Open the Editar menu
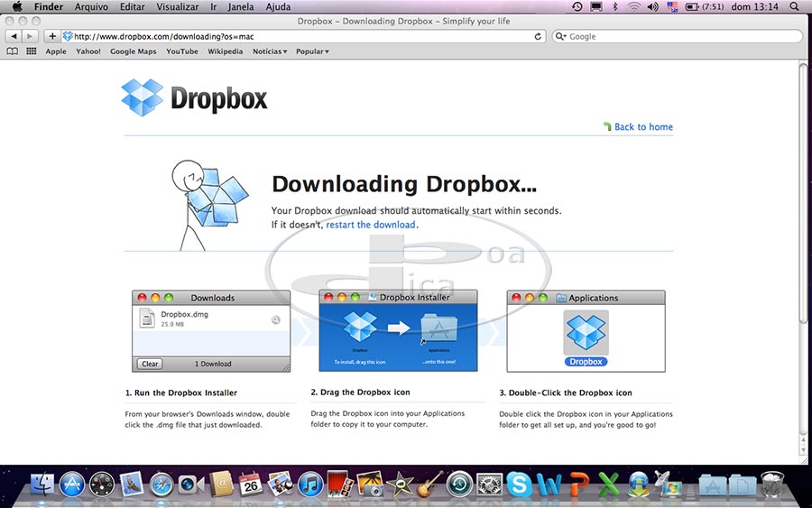The image size is (812, 508). click(133, 6)
